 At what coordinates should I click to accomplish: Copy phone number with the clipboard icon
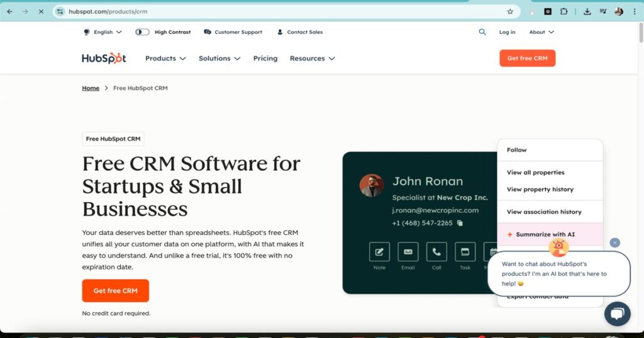point(460,223)
